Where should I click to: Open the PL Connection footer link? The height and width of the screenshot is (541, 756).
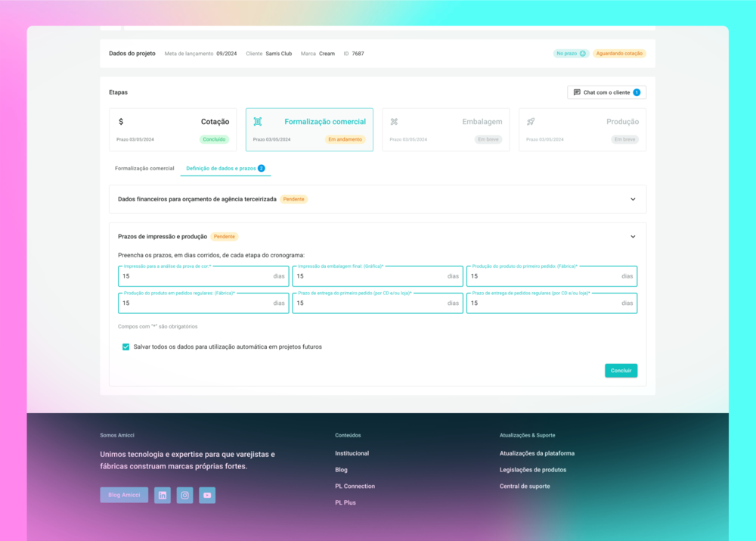click(355, 487)
